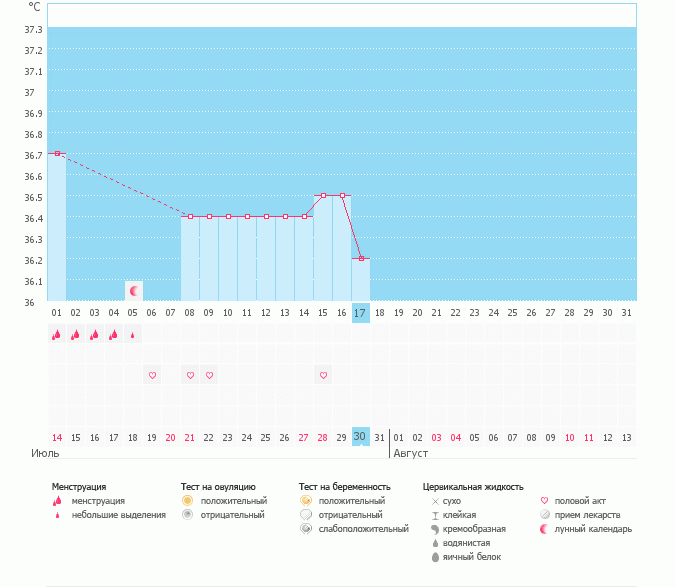Click the negative pregnancy test legend icon
Image resolution: width=675 pixels, height=587 pixels.
pyautogui.click(x=305, y=514)
